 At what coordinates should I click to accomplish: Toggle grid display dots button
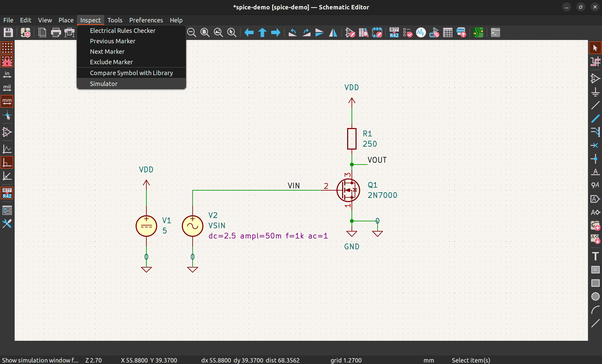click(7, 48)
